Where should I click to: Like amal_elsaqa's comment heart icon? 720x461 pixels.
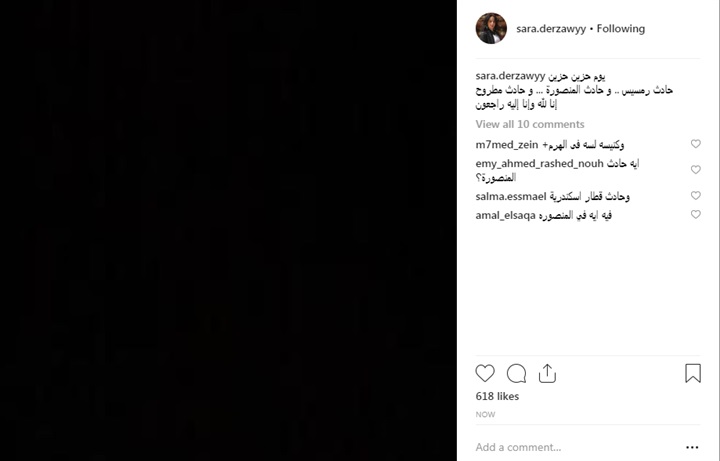696,214
